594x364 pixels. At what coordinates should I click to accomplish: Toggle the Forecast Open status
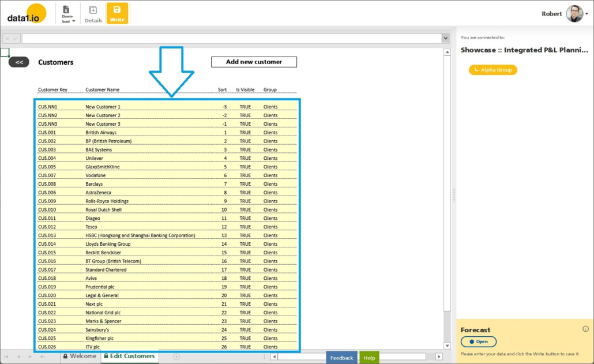point(478,342)
